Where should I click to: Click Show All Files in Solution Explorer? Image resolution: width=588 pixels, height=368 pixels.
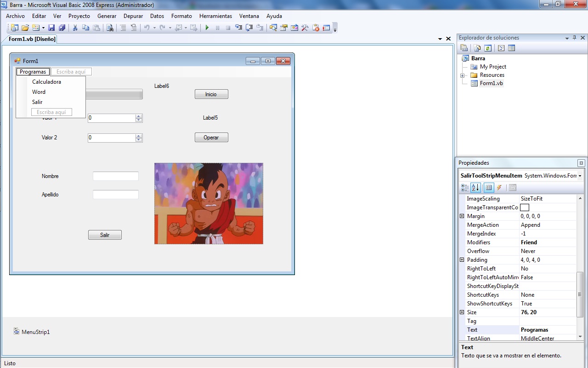coord(477,48)
